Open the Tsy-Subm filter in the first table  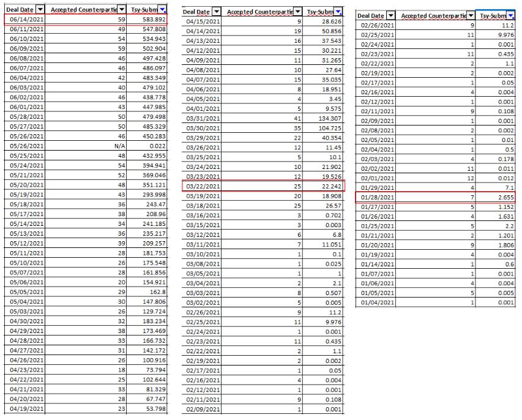click(162, 9)
